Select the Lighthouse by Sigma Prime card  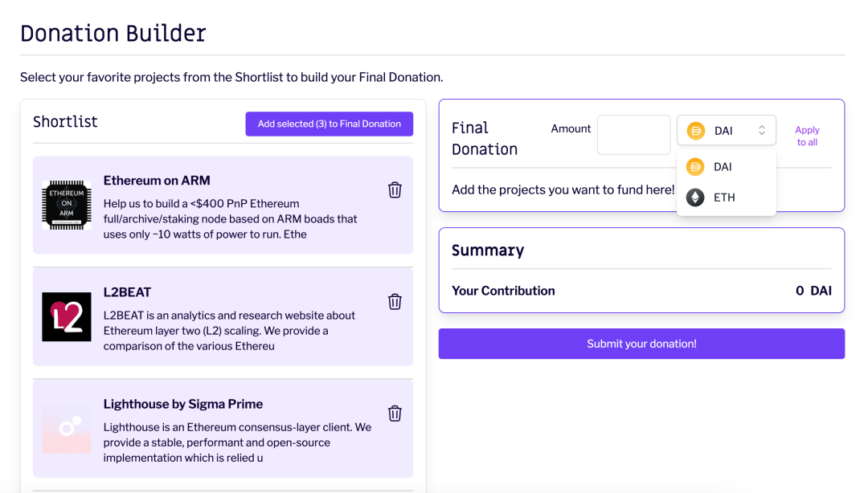click(x=223, y=429)
